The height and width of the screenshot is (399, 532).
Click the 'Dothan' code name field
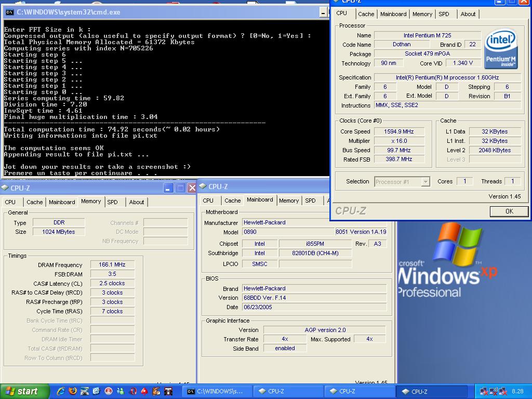pyautogui.click(x=402, y=45)
